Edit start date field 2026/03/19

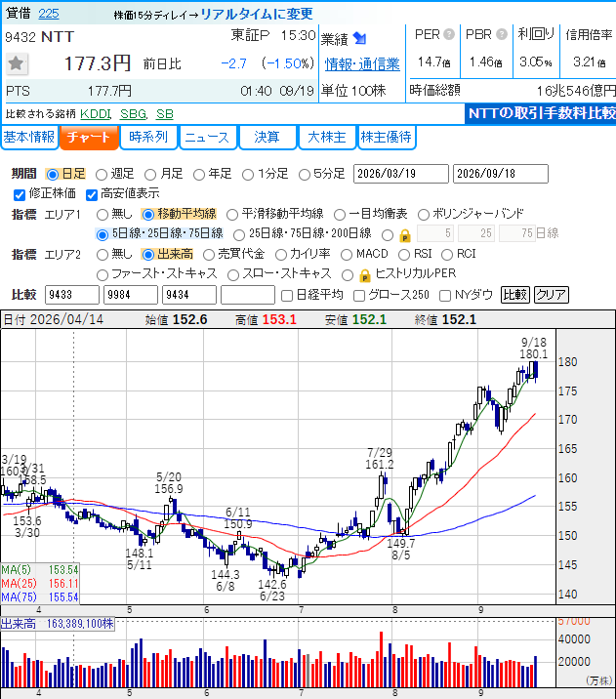(x=401, y=174)
